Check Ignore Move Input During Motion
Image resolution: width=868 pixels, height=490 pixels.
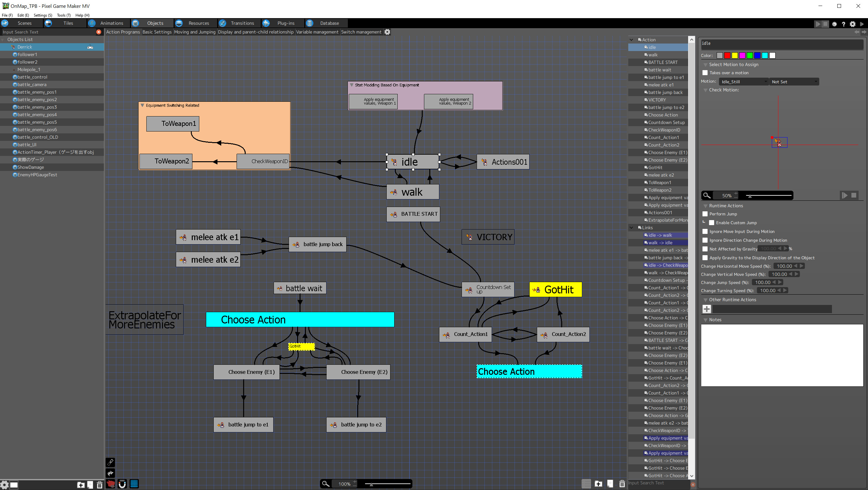(x=705, y=231)
